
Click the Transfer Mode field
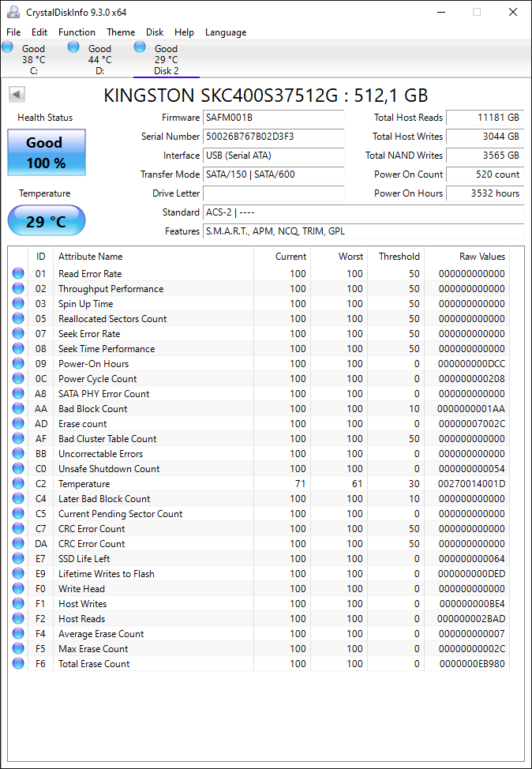click(x=274, y=174)
